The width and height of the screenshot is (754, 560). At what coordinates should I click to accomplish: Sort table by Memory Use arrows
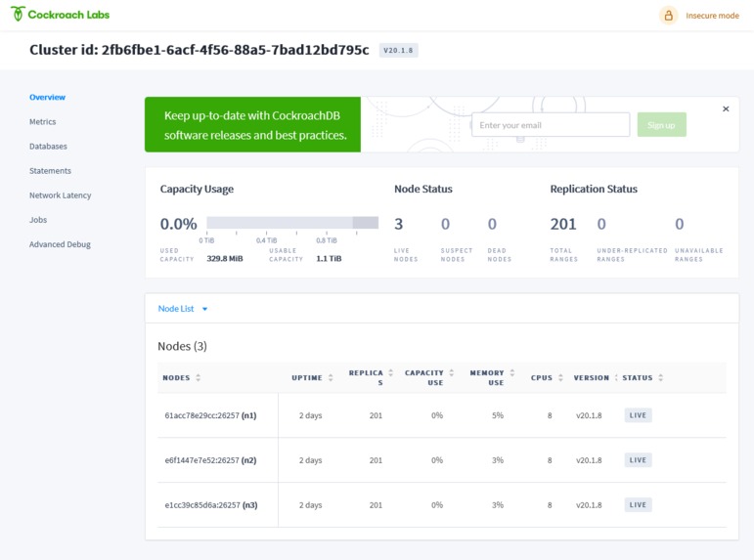[x=512, y=372]
